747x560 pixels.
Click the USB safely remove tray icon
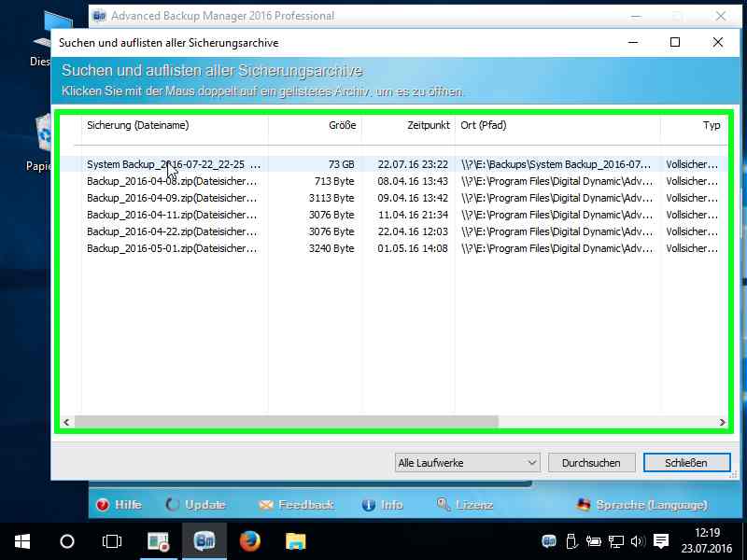pyautogui.click(x=571, y=541)
